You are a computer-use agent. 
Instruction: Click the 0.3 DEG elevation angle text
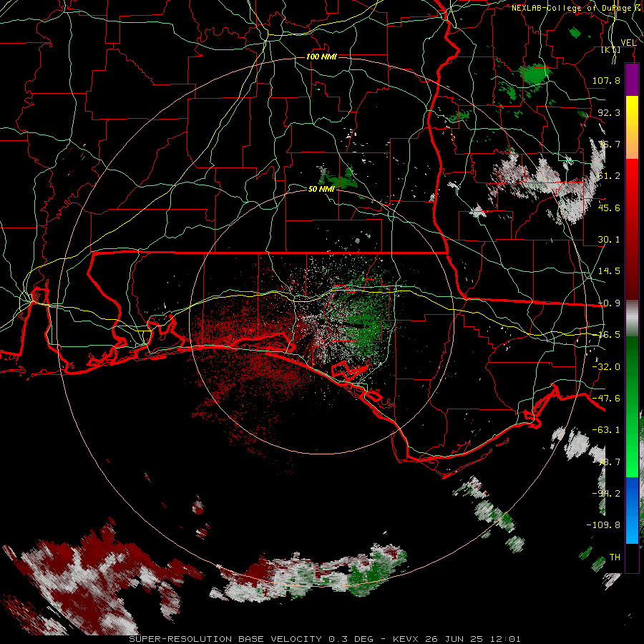coord(351,639)
